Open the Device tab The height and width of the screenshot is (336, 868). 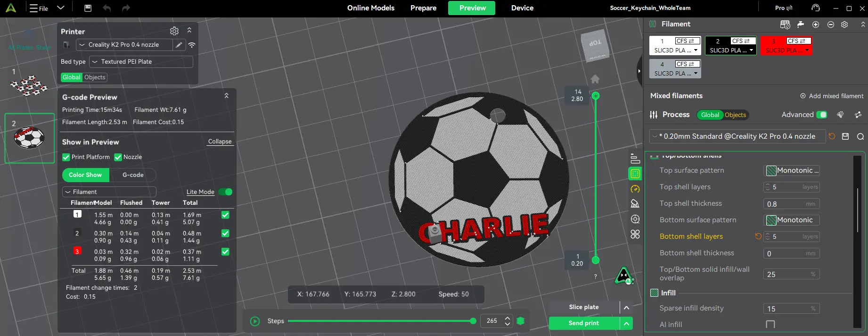[522, 8]
